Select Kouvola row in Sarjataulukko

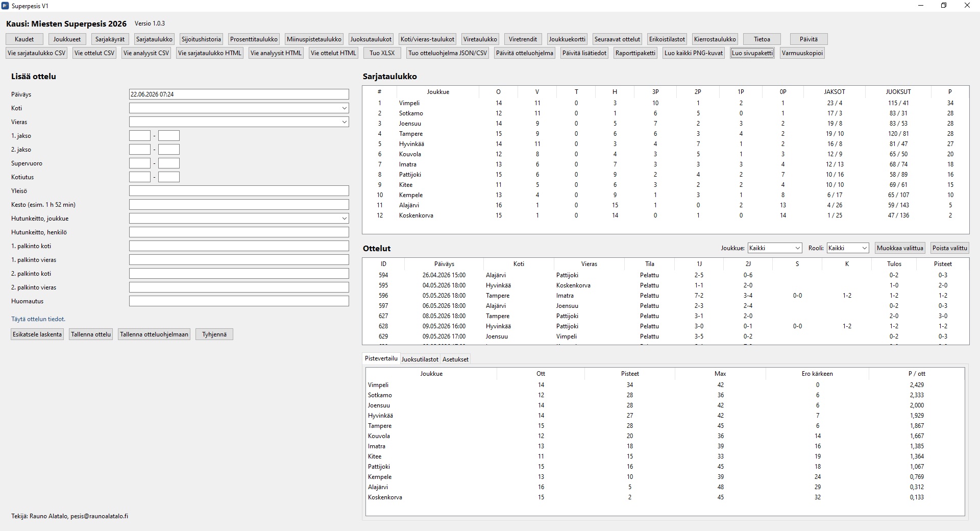tap(666, 154)
